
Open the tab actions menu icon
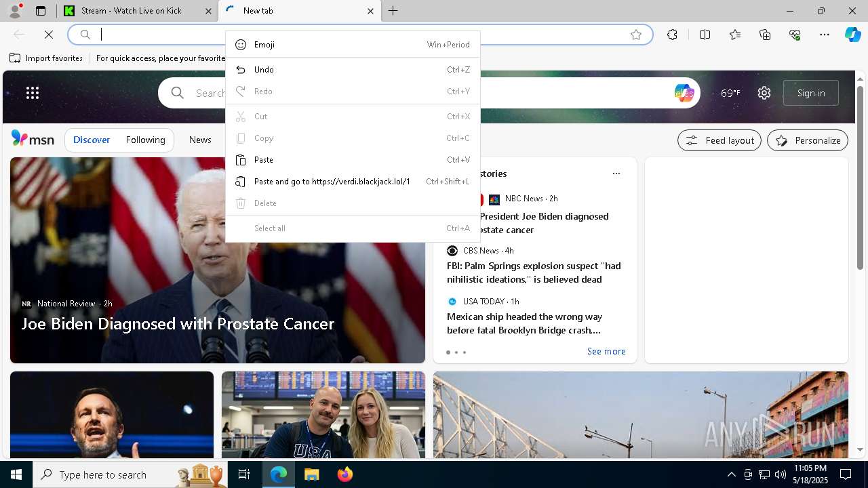[41, 11]
